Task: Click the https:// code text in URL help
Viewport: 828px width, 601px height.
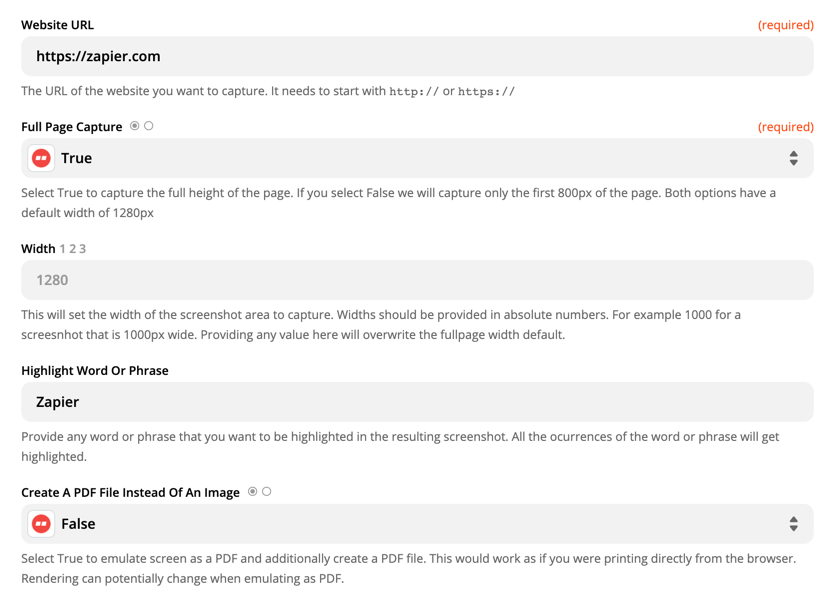Action: 486,91
